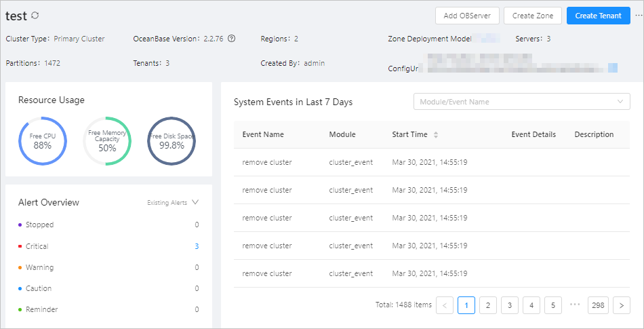
Task: Click Created By: admin text
Action: click(x=292, y=63)
